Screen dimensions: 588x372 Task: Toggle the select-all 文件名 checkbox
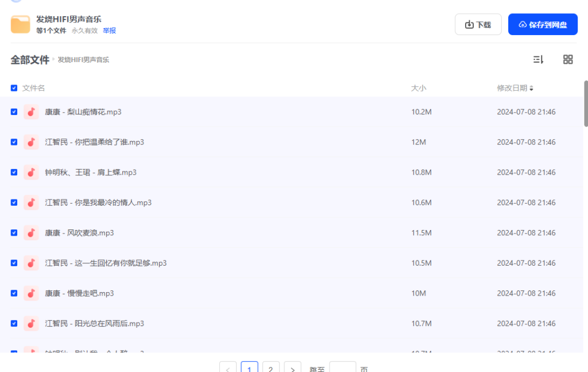click(14, 88)
